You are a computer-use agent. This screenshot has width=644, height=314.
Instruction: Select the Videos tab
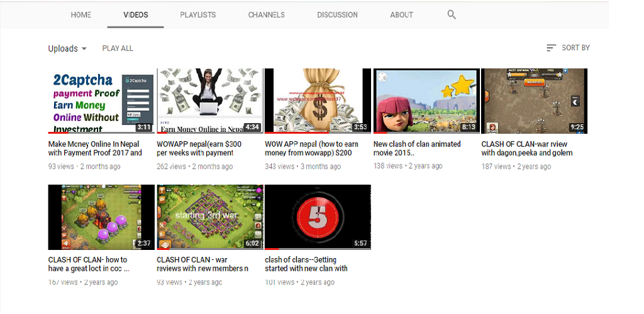coord(136,14)
